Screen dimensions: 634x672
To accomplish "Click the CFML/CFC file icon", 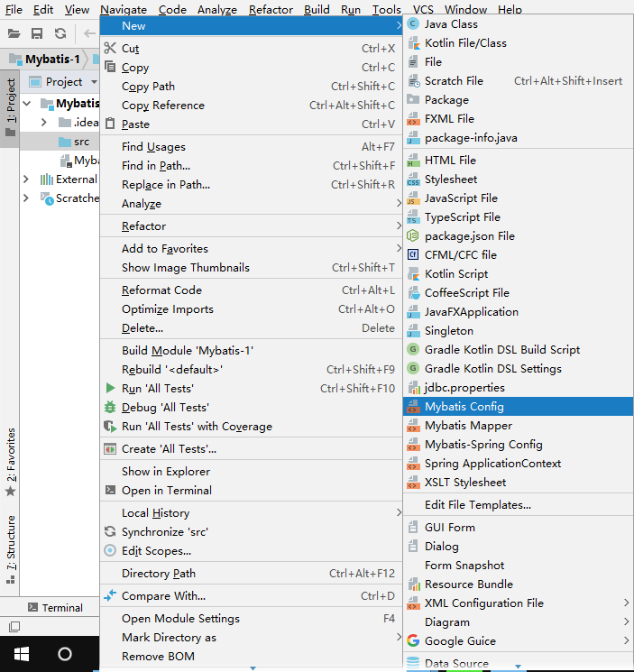I will pyautogui.click(x=413, y=254).
